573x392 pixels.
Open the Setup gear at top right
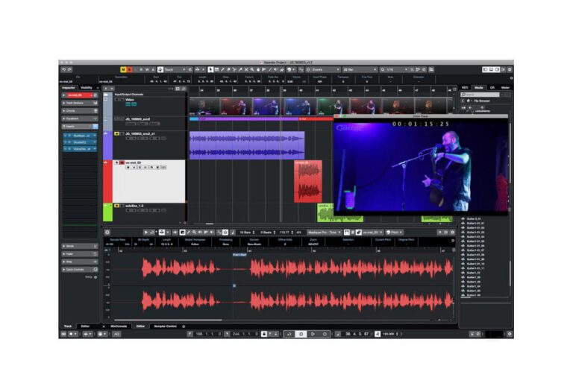coord(510,69)
